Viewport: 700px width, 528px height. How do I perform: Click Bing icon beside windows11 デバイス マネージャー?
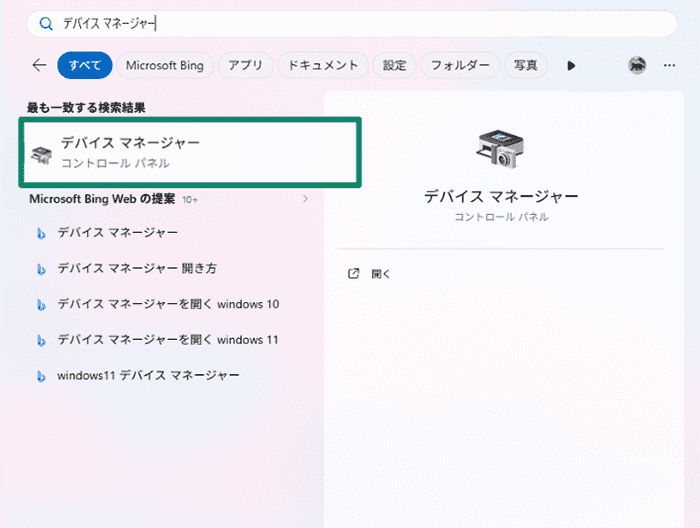tap(41, 376)
